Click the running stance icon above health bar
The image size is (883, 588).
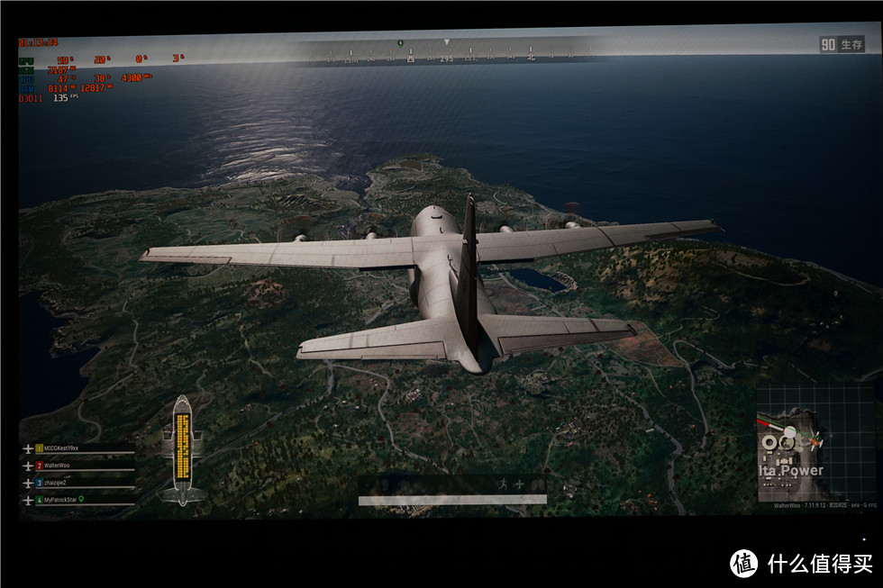pyautogui.click(x=503, y=484)
